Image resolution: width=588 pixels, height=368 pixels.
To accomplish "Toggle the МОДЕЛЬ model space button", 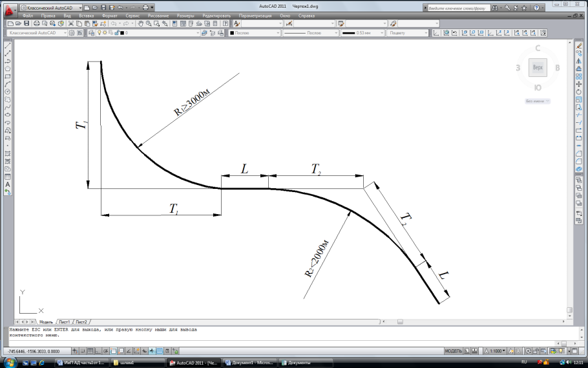I will point(453,351).
